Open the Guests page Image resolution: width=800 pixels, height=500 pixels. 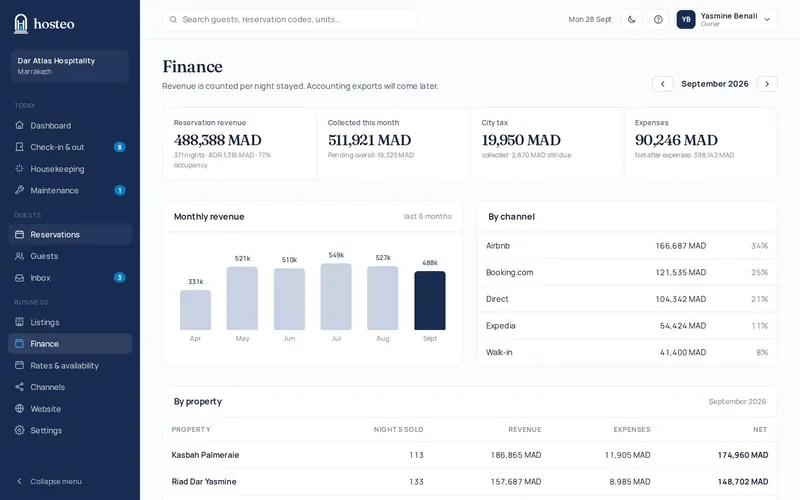click(x=70, y=256)
